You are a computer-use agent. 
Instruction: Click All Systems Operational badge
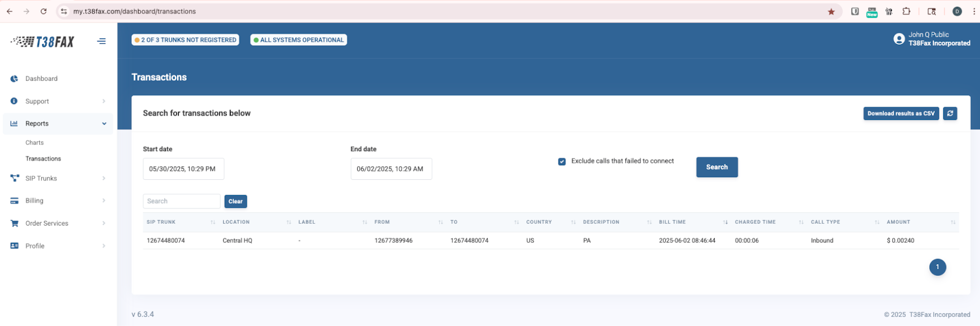click(298, 40)
